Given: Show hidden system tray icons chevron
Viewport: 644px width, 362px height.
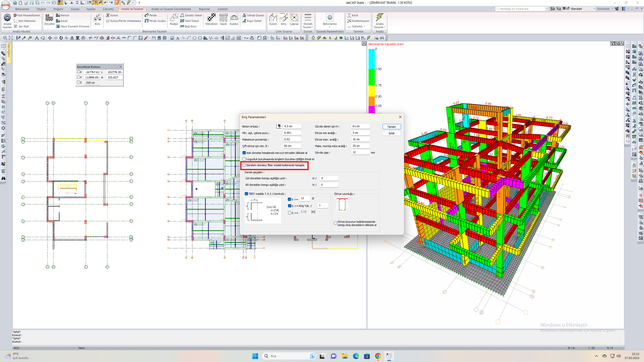Looking at the screenshot, I should [x=596, y=356].
